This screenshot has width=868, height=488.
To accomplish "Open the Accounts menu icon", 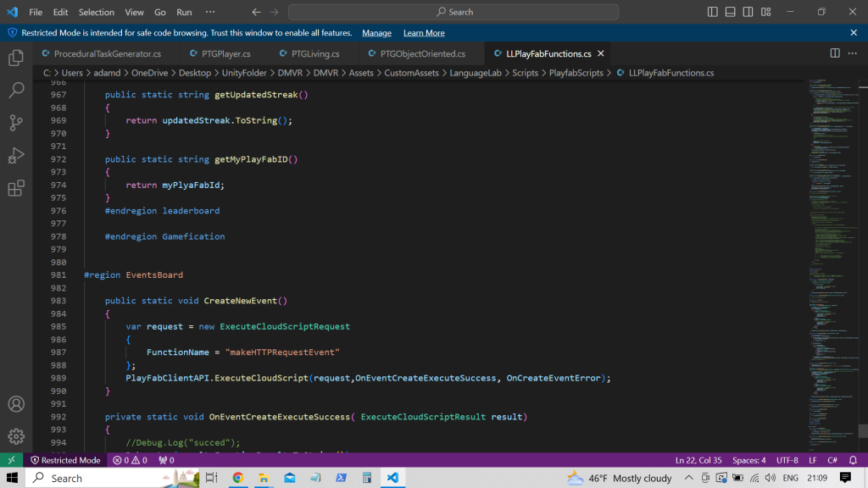I will click(x=16, y=404).
